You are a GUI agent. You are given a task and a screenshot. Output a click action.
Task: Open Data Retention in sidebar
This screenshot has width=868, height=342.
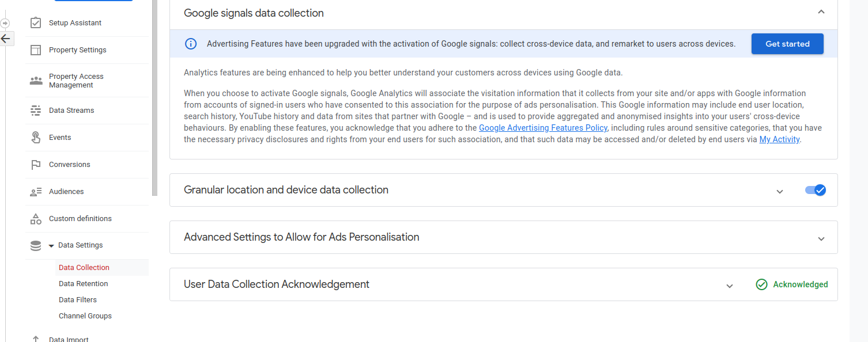(x=84, y=284)
